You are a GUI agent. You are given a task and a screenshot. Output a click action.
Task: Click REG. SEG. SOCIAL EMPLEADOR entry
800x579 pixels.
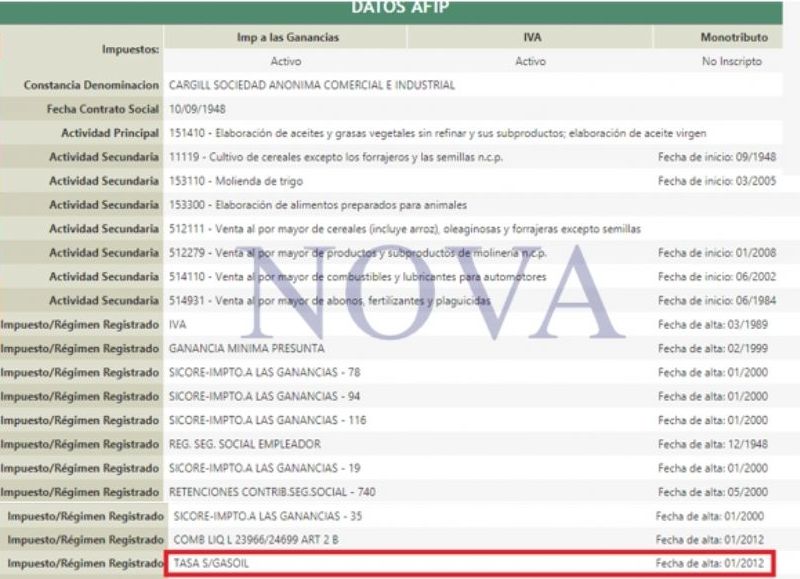[x=245, y=445]
